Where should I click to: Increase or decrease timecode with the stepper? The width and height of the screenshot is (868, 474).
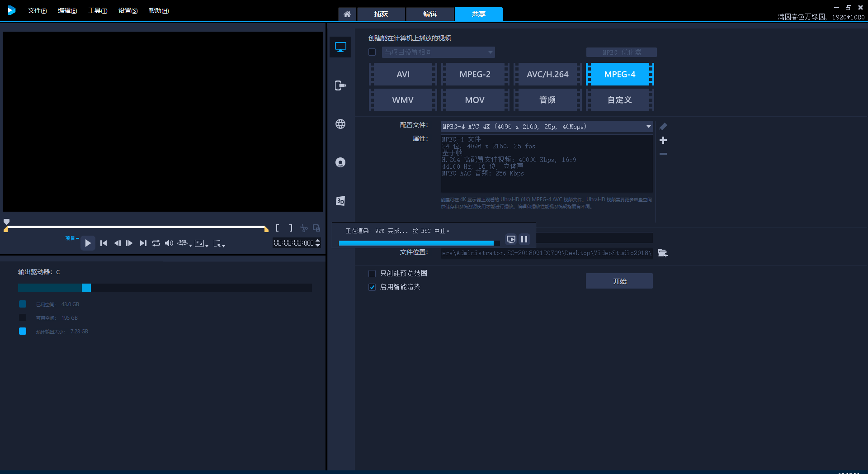(x=318, y=243)
